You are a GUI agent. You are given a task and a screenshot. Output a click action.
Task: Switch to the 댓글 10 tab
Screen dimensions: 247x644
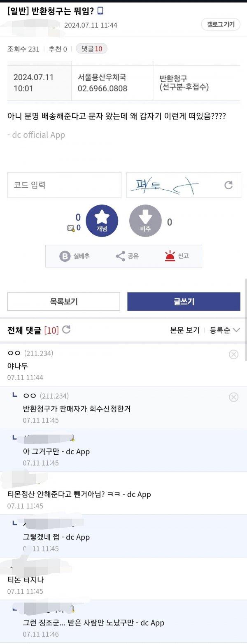click(91, 49)
